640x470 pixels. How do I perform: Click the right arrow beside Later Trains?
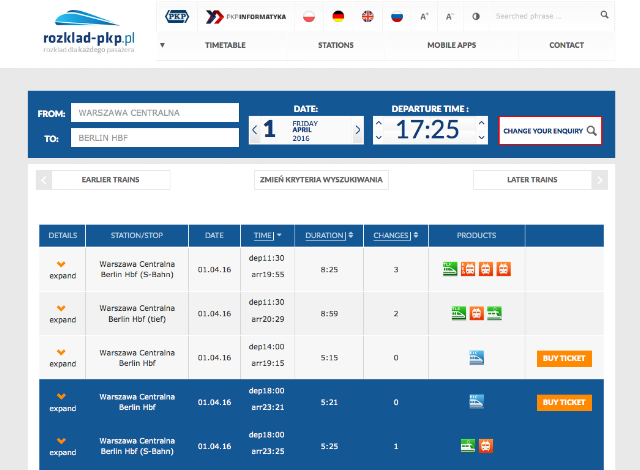[x=600, y=180]
